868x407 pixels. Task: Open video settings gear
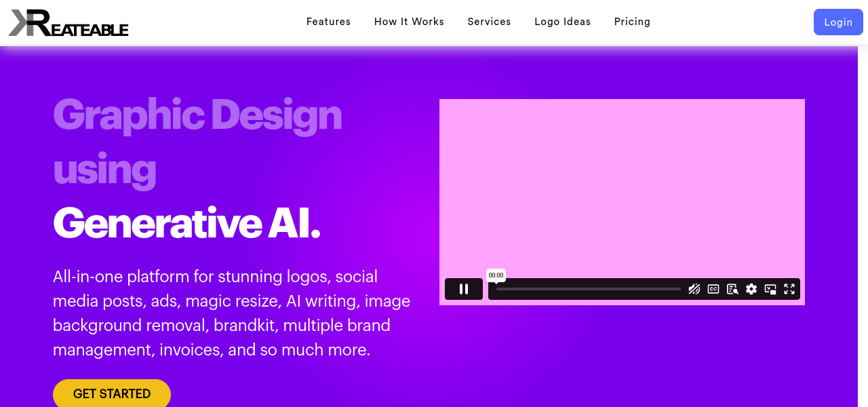(751, 289)
